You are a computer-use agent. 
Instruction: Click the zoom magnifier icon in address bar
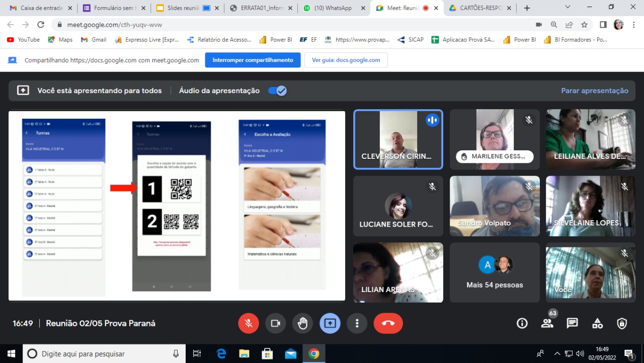point(554,25)
